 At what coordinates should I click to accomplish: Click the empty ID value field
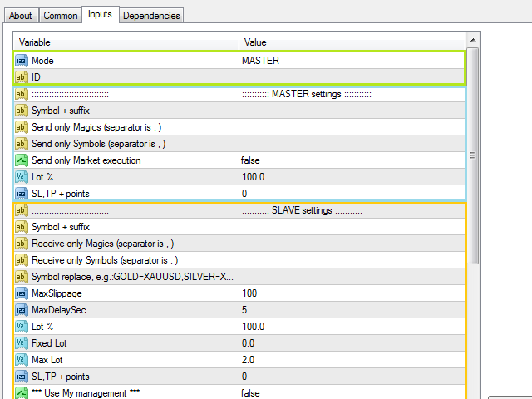352,77
